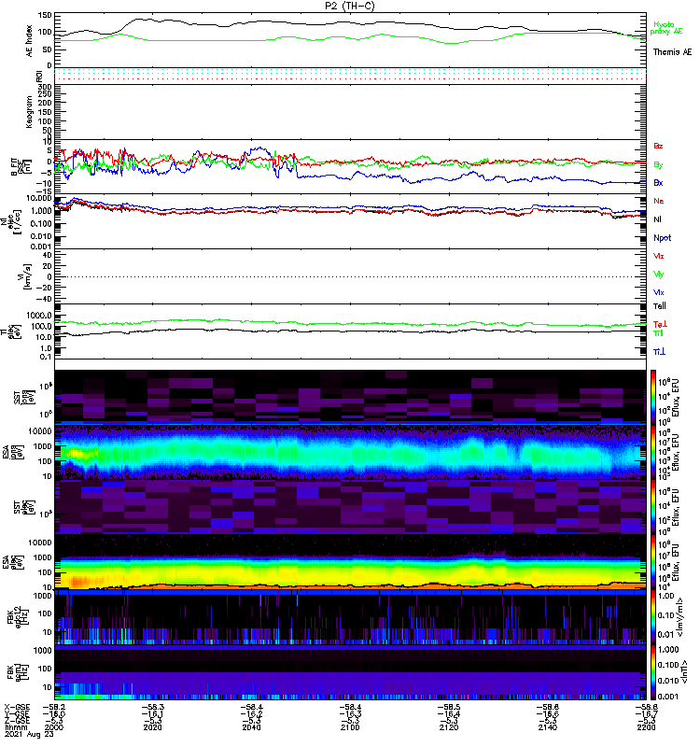Image resolution: width=700 pixels, height=747 pixels.
Task: Click inside the ESA elec spectrogram panel
Action: coord(351,562)
